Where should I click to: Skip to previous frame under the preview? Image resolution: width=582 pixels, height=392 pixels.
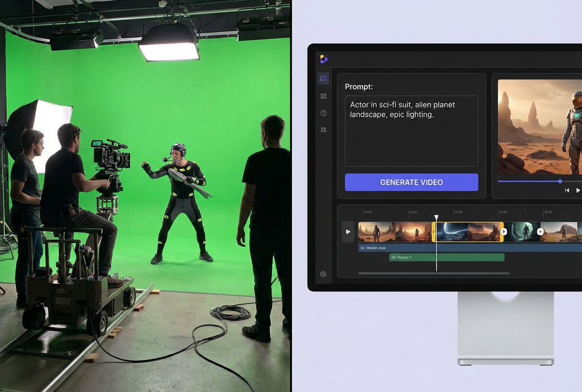pos(566,190)
